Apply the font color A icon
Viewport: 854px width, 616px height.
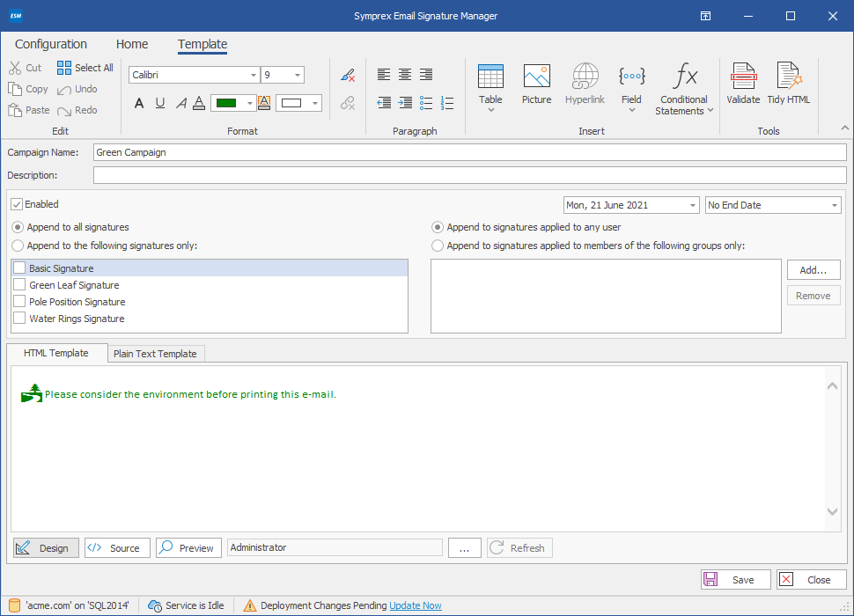click(x=199, y=103)
